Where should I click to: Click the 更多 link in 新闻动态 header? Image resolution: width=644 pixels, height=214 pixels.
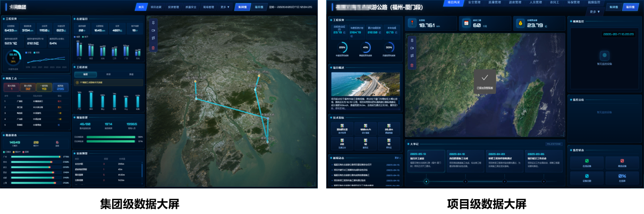(x=397, y=158)
